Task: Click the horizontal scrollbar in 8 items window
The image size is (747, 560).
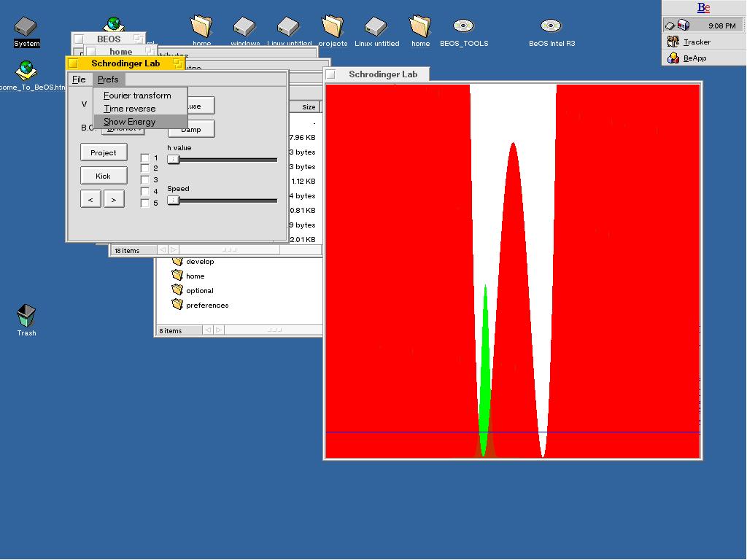Action: [x=274, y=330]
